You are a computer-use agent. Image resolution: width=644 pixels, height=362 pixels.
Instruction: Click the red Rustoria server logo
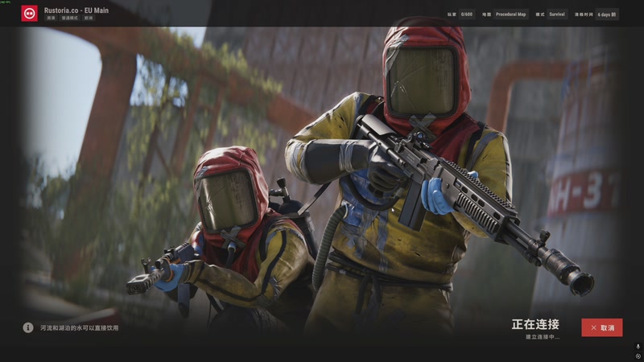click(30, 14)
